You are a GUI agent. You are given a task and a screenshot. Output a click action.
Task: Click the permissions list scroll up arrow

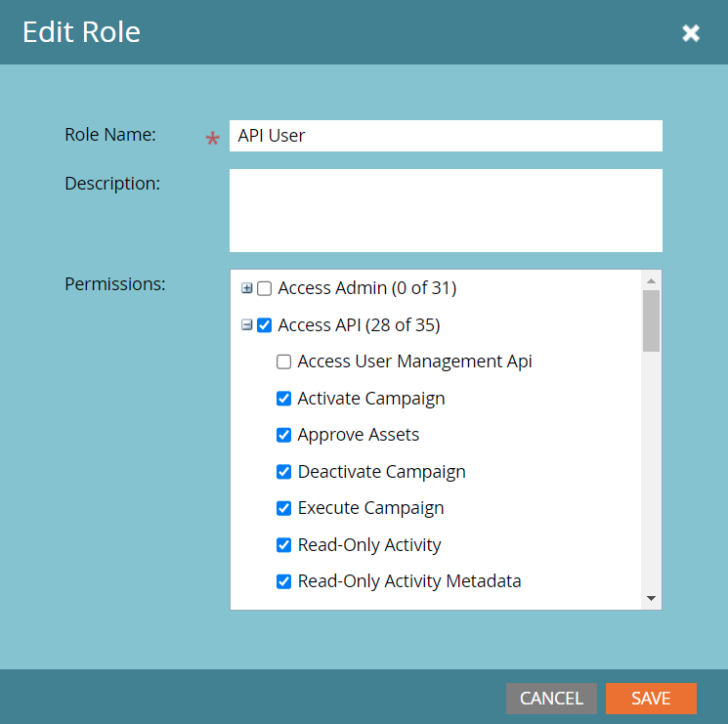[x=651, y=280]
